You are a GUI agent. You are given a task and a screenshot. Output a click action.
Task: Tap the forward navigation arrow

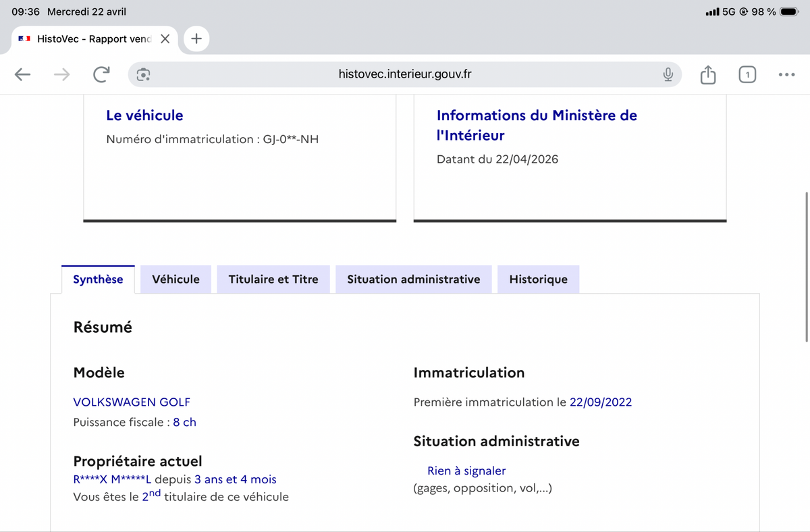click(x=62, y=75)
